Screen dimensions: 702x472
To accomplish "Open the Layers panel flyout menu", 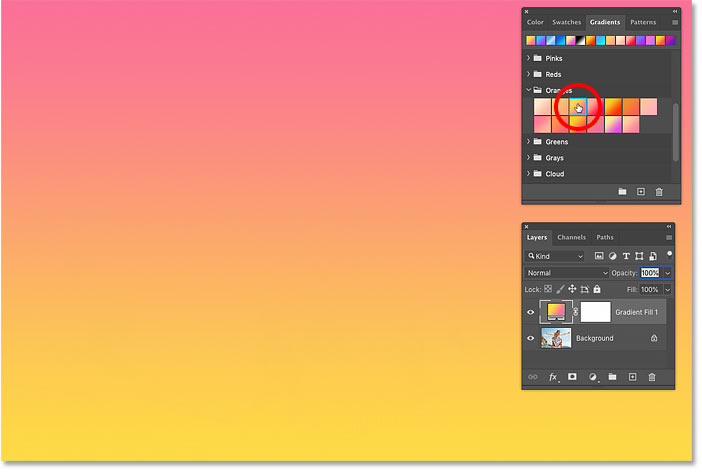I will coord(669,237).
